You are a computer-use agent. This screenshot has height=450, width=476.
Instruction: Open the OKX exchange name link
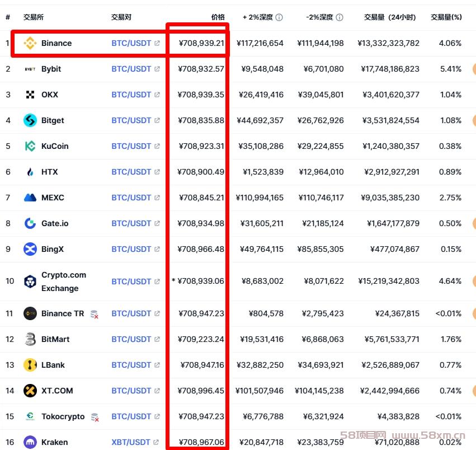coord(50,95)
